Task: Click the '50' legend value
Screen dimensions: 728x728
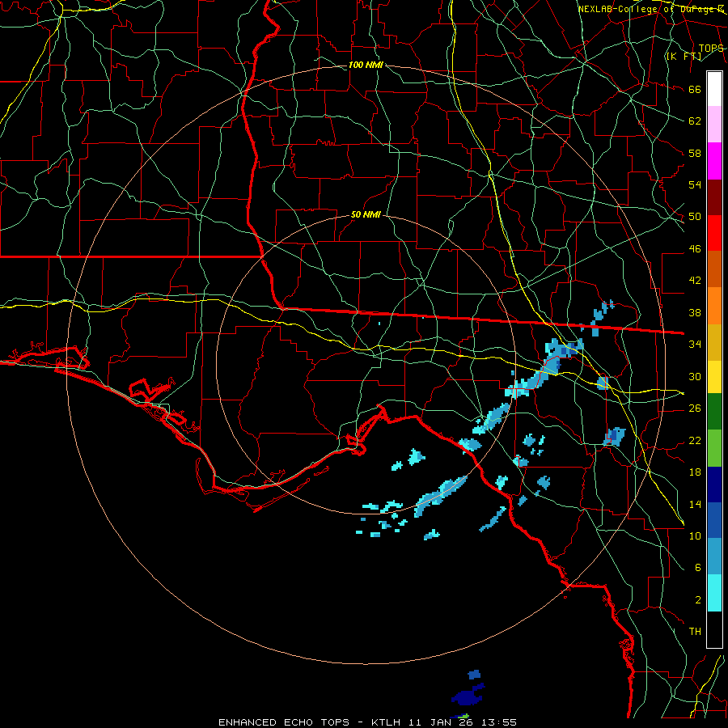Action: coord(695,217)
